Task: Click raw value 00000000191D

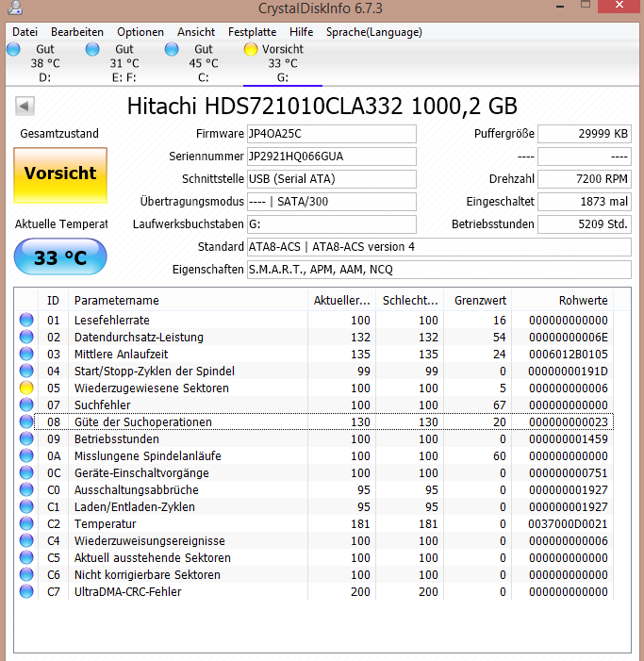Action: [568, 371]
